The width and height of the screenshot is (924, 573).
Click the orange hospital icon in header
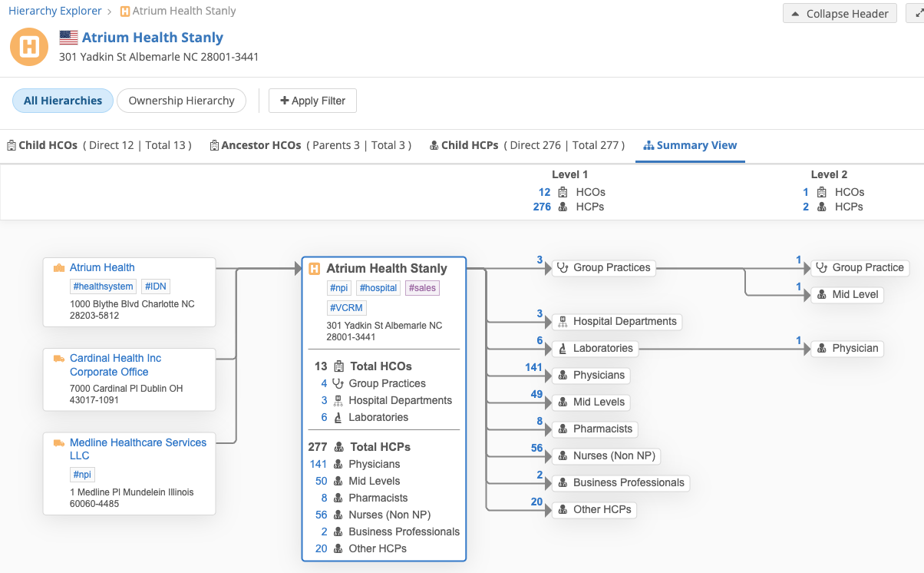coord(29,47)
